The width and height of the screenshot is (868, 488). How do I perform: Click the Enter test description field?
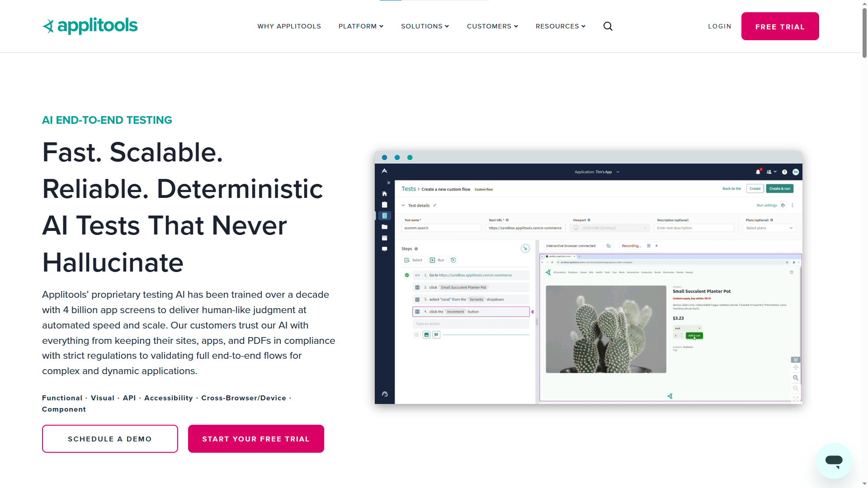click(694, 228)
